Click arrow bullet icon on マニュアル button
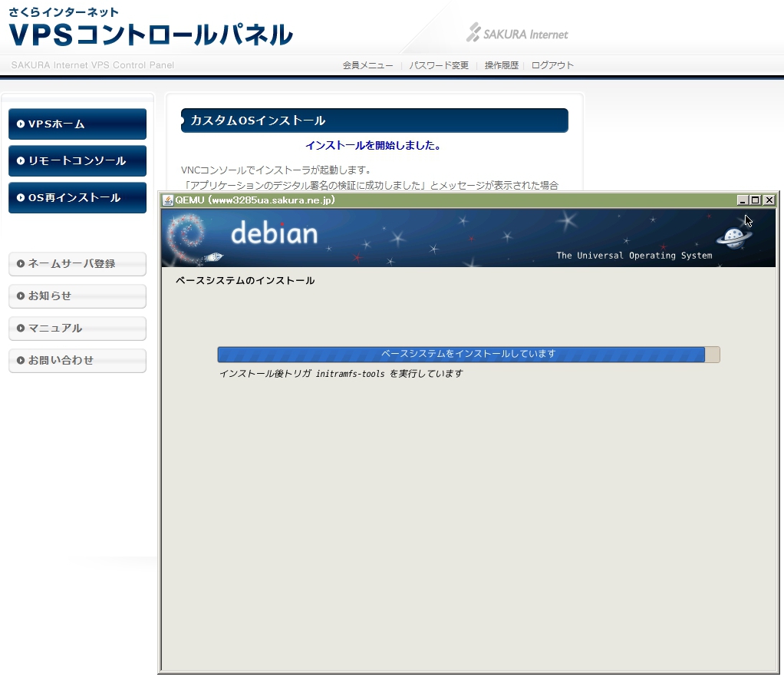The height and width of the screenshot is (677, 784). [x=21, y=329]
